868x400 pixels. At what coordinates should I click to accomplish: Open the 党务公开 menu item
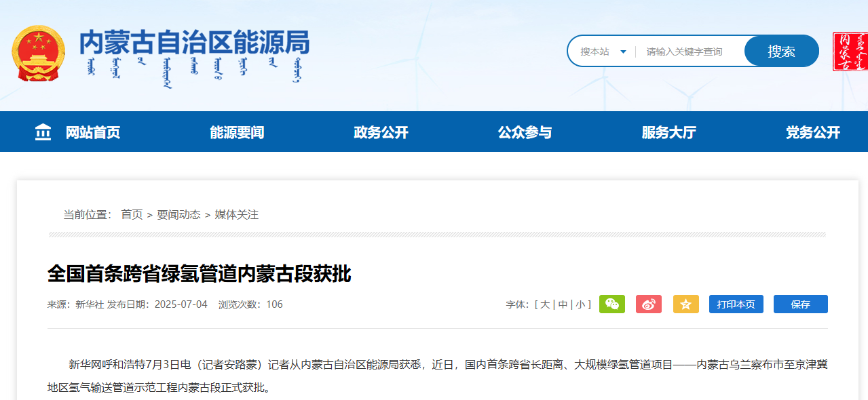pos(812,132)
